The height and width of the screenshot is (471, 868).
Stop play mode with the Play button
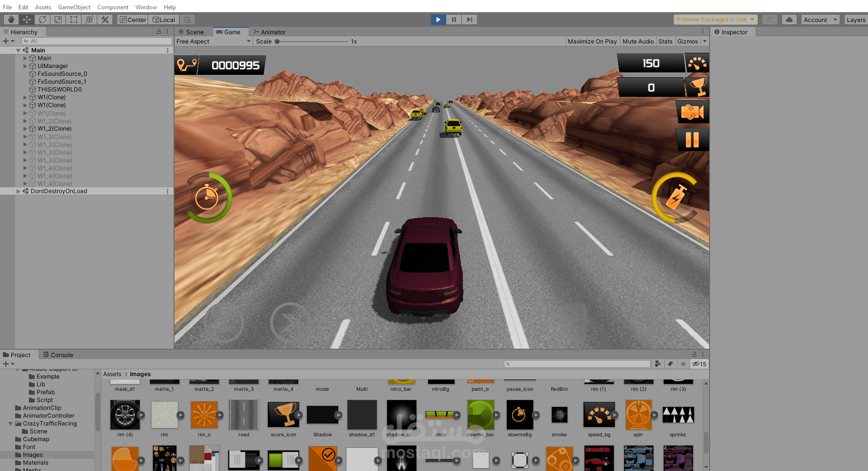pos(438,20)
